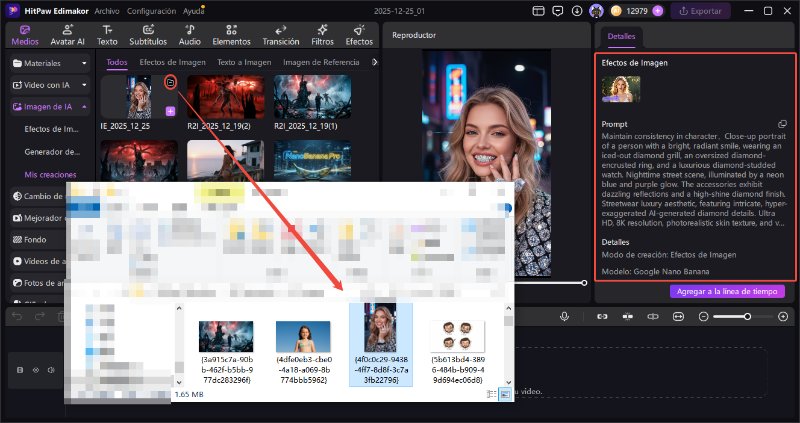The width and height of the screenshot is (800, 423).
Task: Copy the prompt text with copy icon
Action: [x=783, y=123]
